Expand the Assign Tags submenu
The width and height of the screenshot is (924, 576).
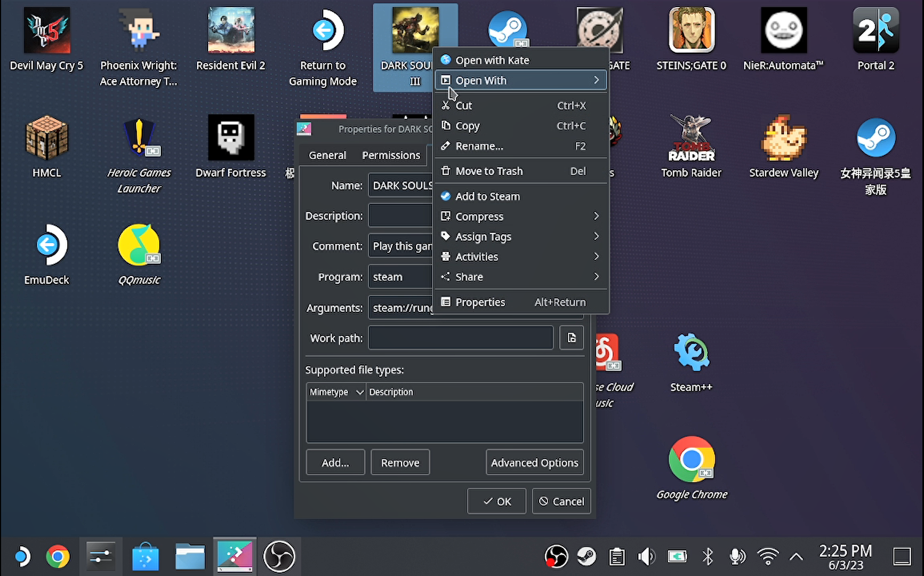[x=521, y=237]
